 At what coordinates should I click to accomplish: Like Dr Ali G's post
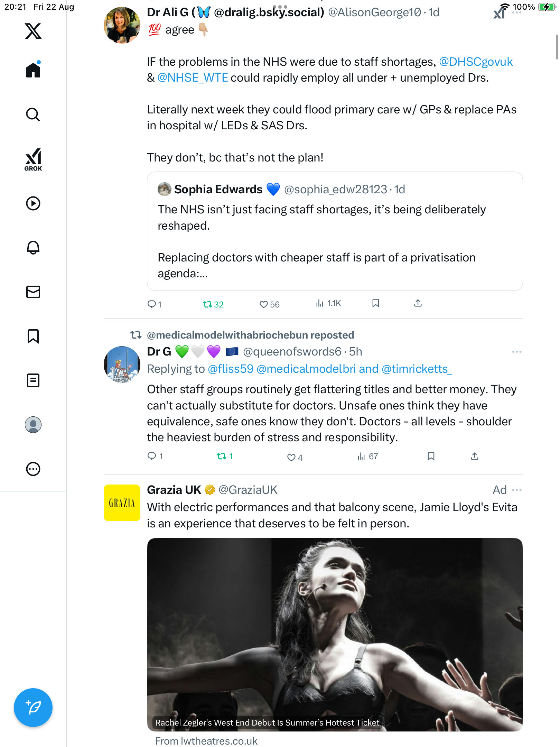coord(264,304)
